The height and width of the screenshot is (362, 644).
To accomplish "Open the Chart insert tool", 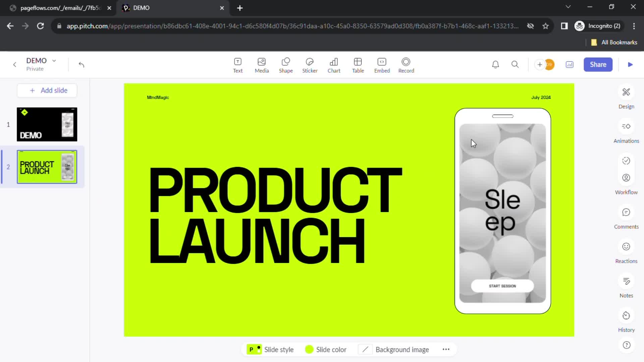I will click(334, 64).
